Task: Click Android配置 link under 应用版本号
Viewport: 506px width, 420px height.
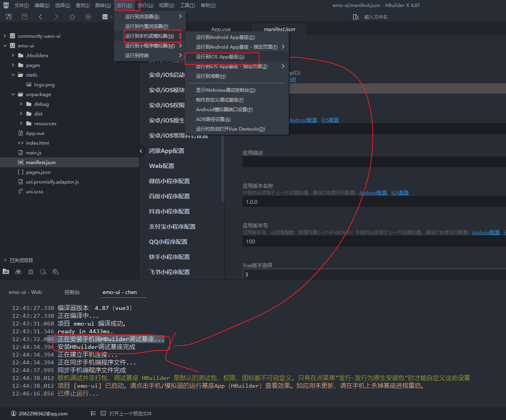Action: [486, 233]
